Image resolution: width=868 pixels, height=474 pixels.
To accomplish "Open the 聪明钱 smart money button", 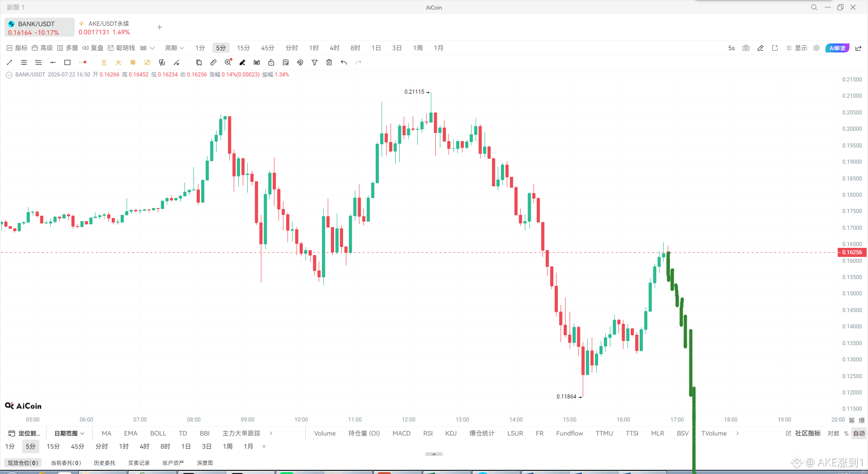I will [x=121, y=48].
